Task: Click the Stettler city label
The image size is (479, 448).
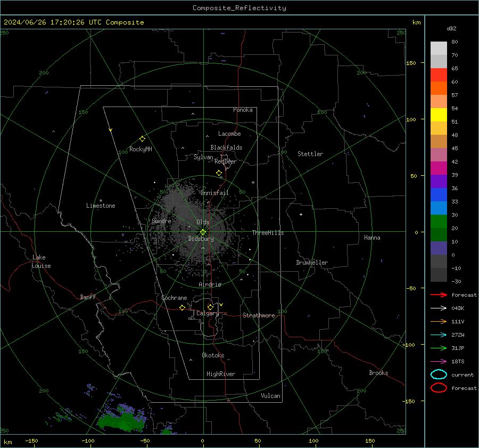Action: (x=310, y=154)
